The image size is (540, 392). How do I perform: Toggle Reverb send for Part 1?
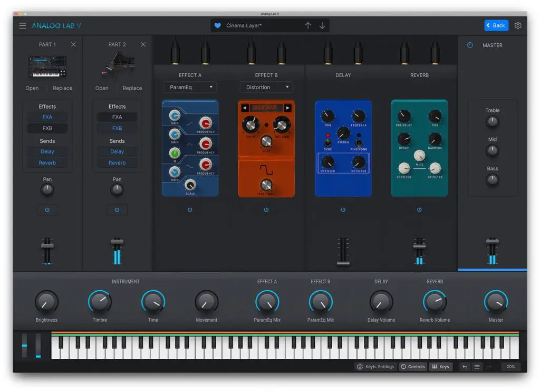click(x=47, y=162)
